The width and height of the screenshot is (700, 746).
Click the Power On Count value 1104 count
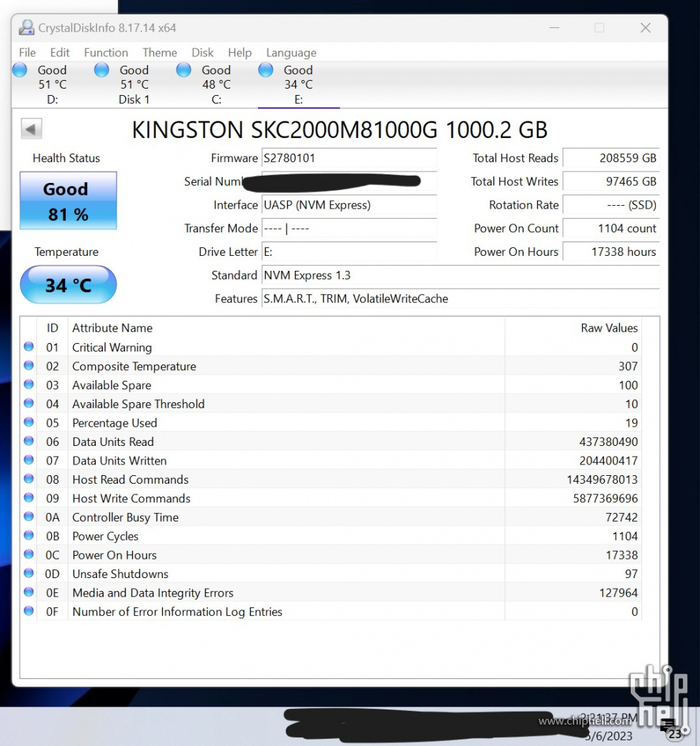click(x=611, y=229)
